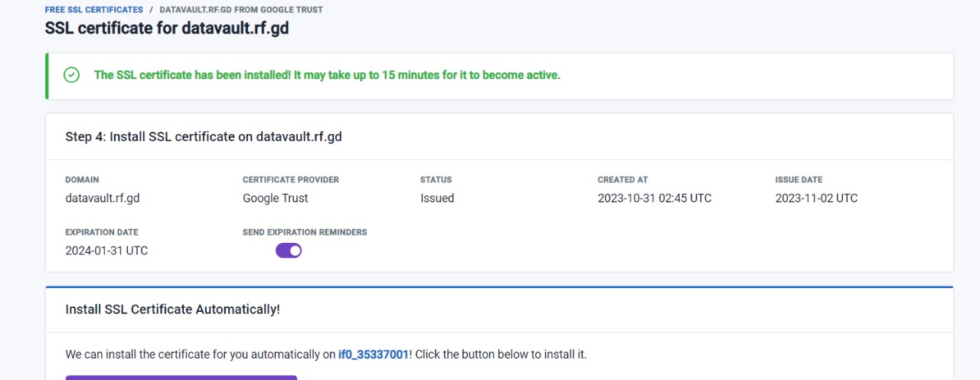Open the Free SSL Certificates breadcrumb link
This screenshot has height=380, width=980.
click(94, 10)
